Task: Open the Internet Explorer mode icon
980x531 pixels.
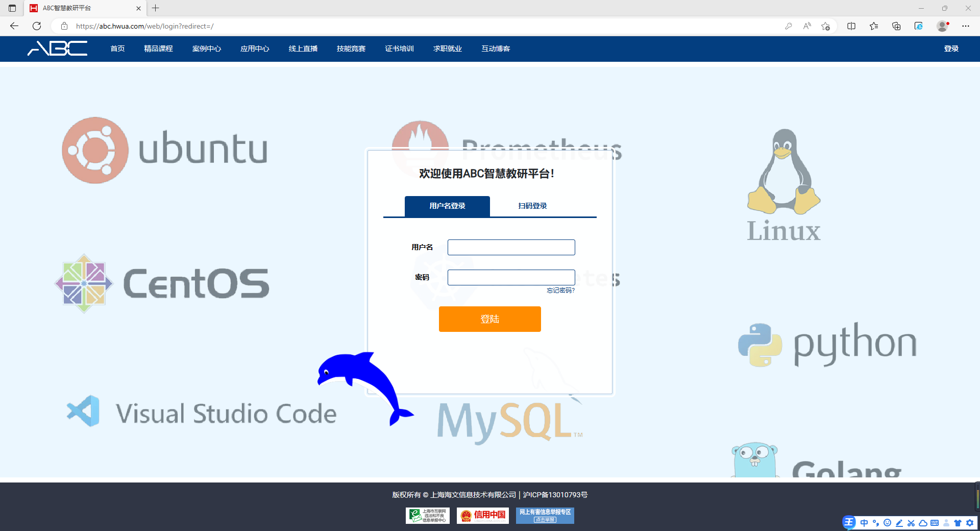Action: 919,26
